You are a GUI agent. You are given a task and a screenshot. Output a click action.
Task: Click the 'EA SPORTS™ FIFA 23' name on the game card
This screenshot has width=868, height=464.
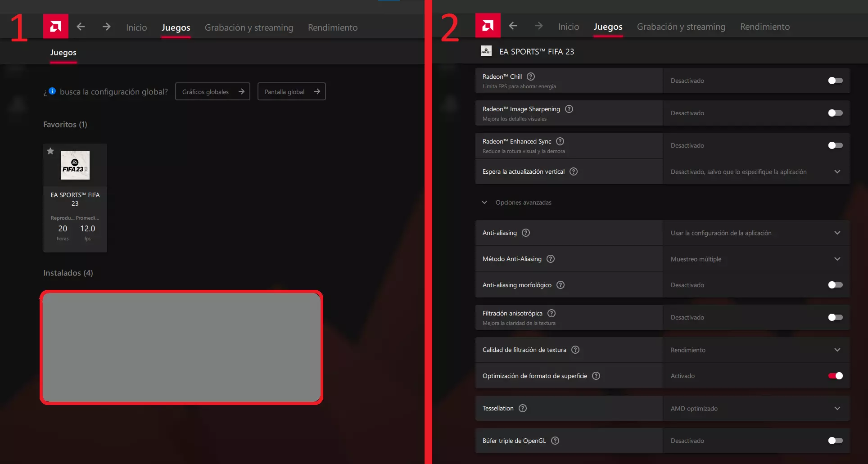pyautogui.click(x=75, y=199)
